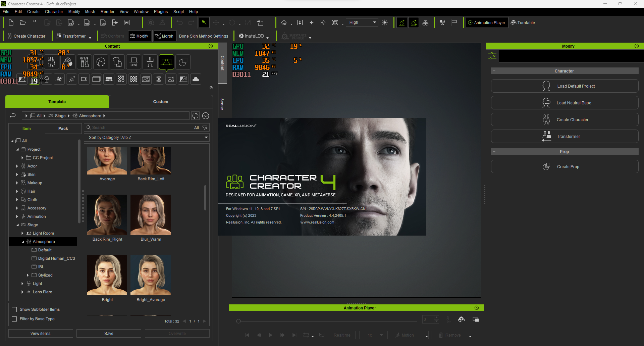Switch to the Custom tab
Image resolution: width=644 pixels, height=346 pixels.
tap(161, 102)
